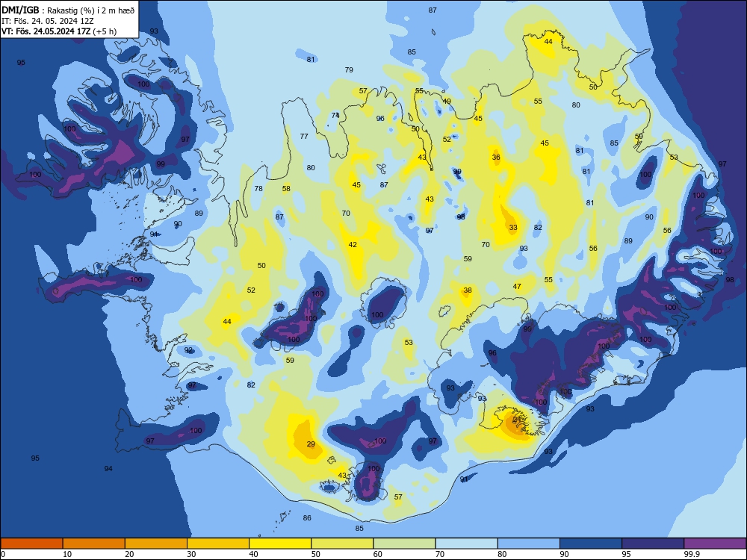
Task: Click the purple 99.9+ legend swatch
Action: point(715,544)
